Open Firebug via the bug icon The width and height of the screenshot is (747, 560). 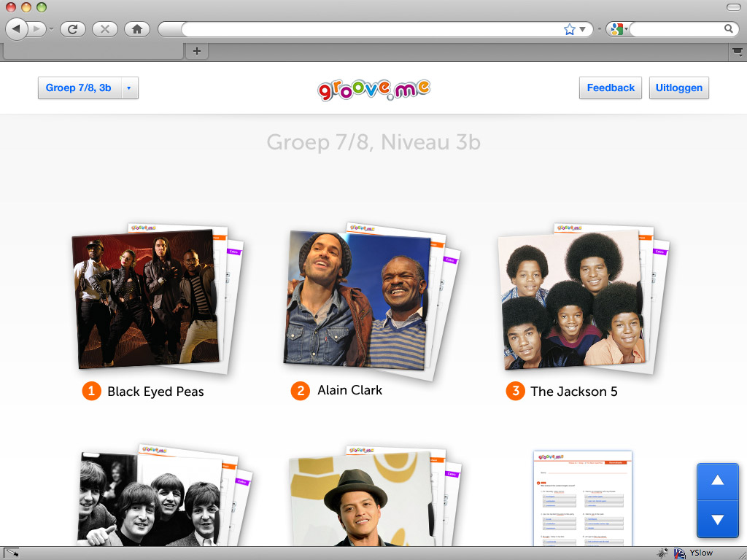(662, 553)
